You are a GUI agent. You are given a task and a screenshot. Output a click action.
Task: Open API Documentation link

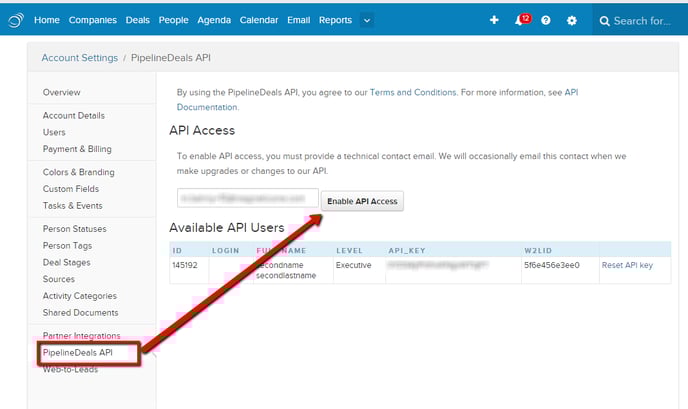207,107
